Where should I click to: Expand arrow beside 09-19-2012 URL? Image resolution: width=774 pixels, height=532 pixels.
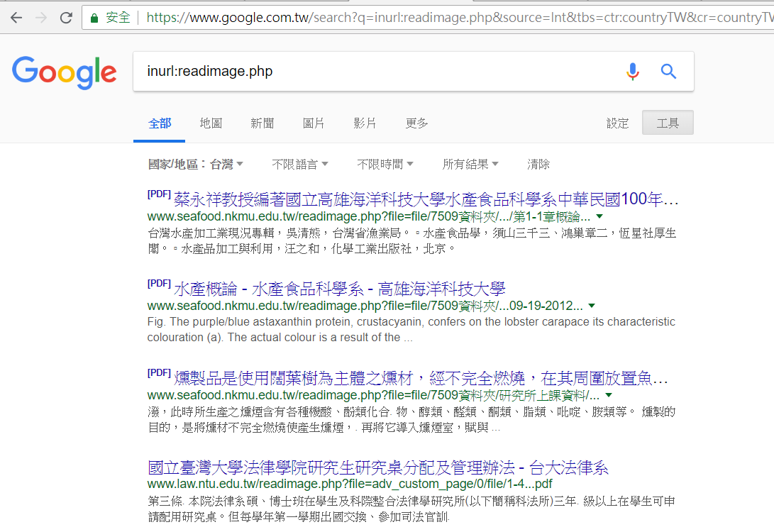[592, 306]
